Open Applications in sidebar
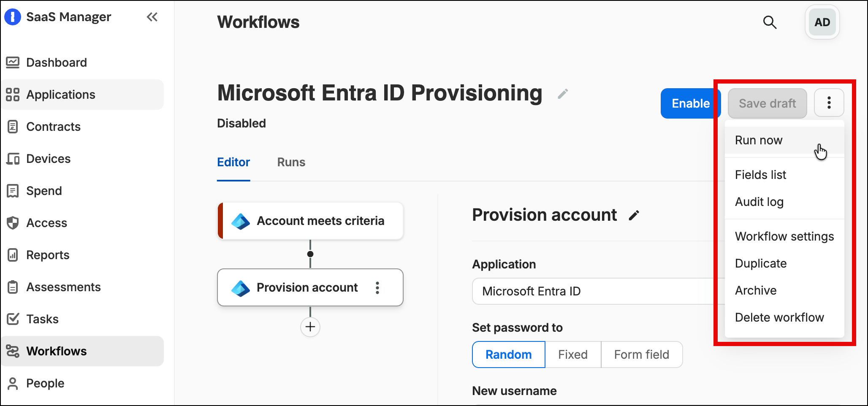868x406 pixels. pos(82,95)
